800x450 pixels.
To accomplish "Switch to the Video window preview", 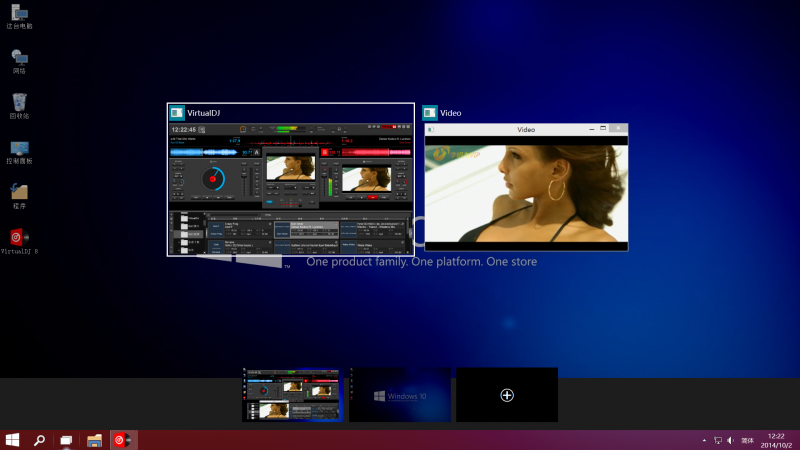I will 526,187.
